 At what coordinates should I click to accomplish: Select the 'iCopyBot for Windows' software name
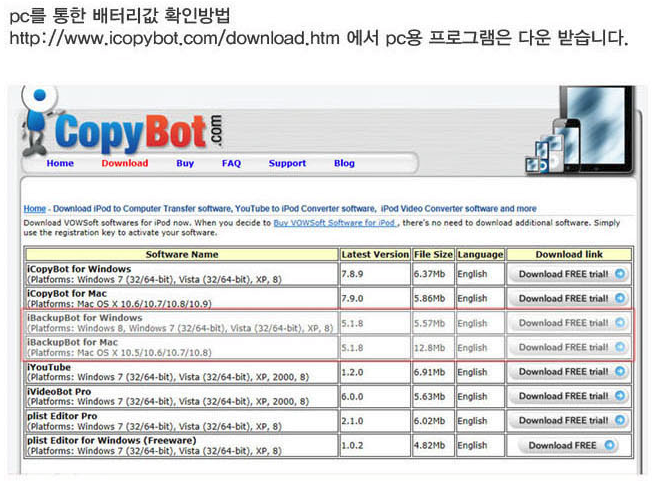click(x=79, y=269)
